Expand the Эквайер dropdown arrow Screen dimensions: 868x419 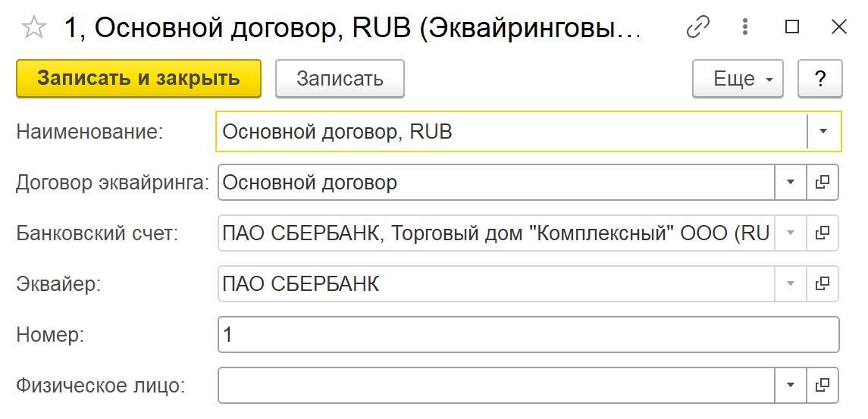(791, 284)
